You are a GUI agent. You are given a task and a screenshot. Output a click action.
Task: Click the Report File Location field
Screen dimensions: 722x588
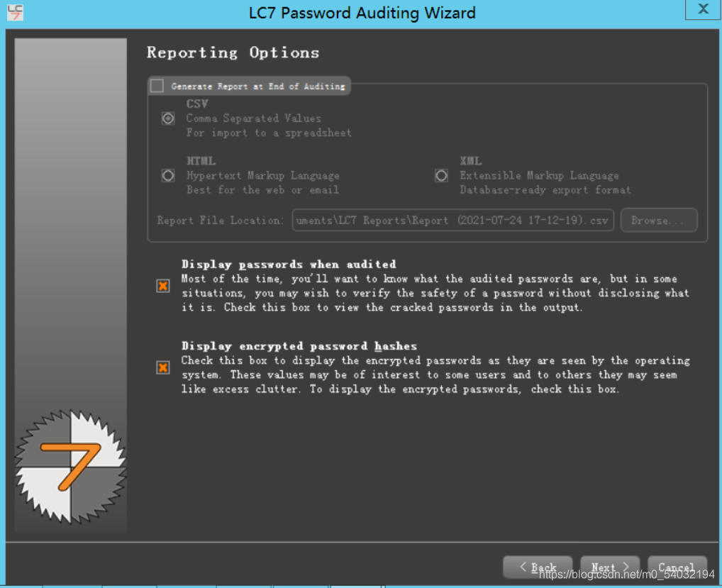(x=453, y=220)
